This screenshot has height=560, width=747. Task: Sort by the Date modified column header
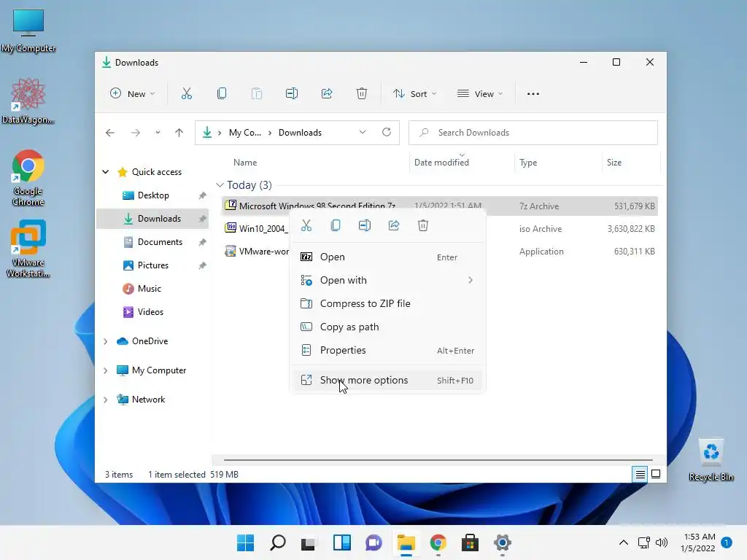click(x=441, y=163)
